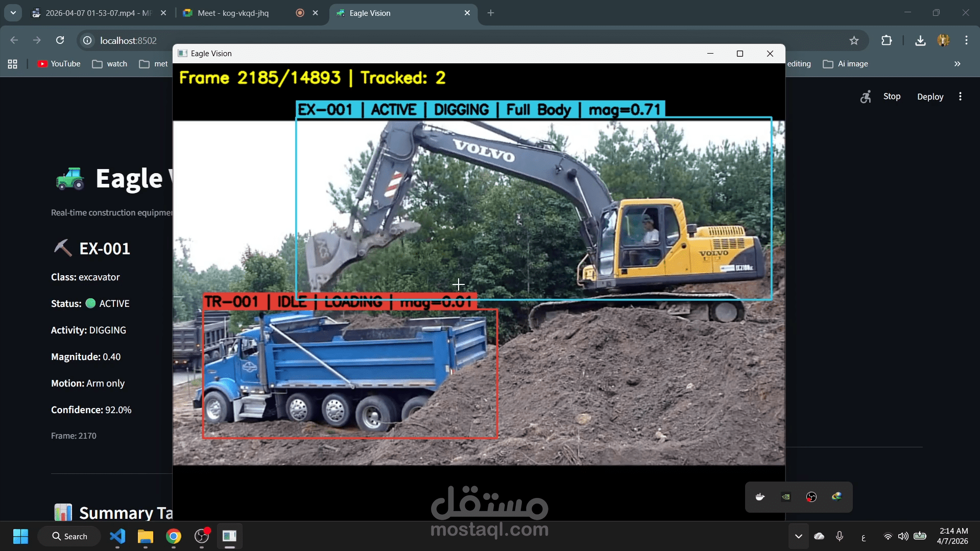This screenshot has width=980, height=551.
Task: Bookmark this page with the star
Action: tap(854, 40)
